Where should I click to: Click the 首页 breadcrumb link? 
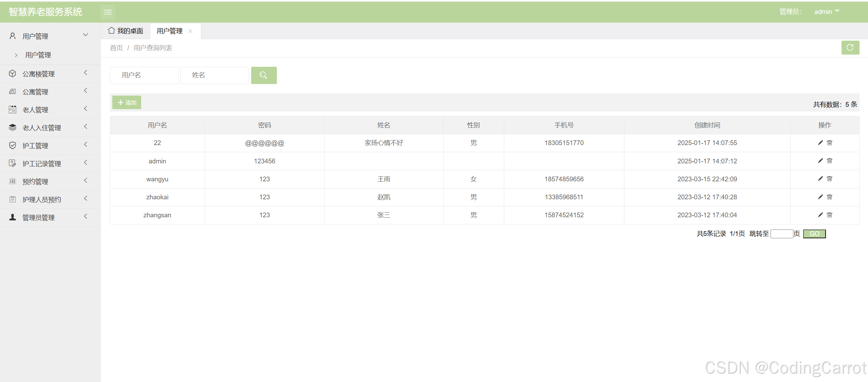pos(116,48)
